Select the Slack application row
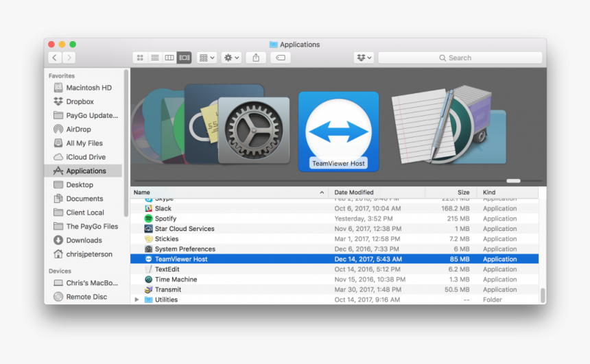 tap(335, 208)
